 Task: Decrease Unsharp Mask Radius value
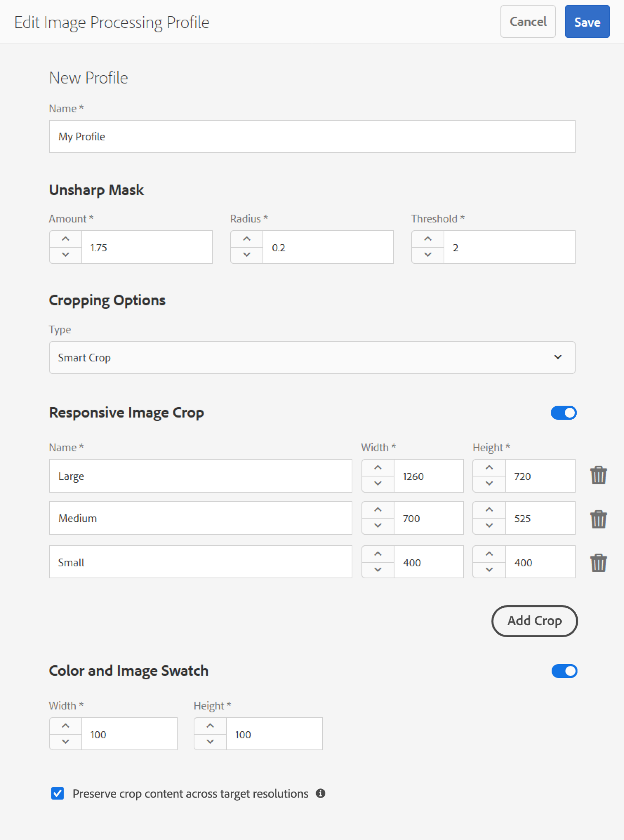click(247, 255)
